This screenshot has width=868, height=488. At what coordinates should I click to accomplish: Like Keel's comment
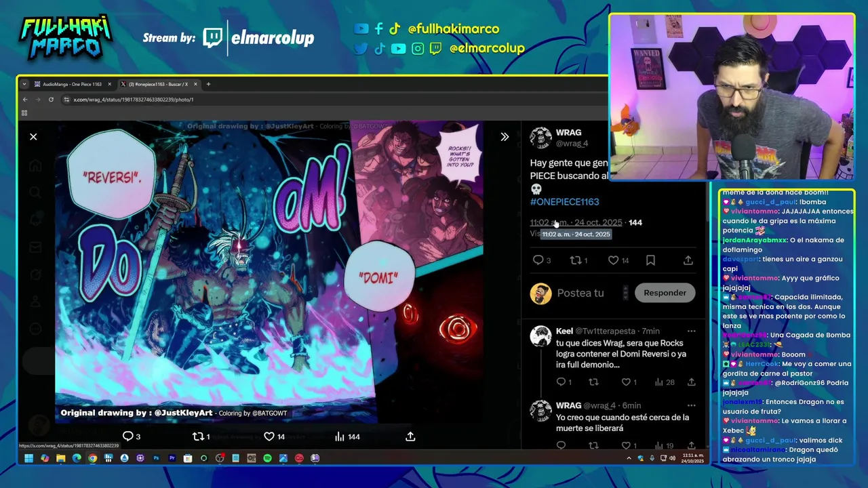click(626, 382)
